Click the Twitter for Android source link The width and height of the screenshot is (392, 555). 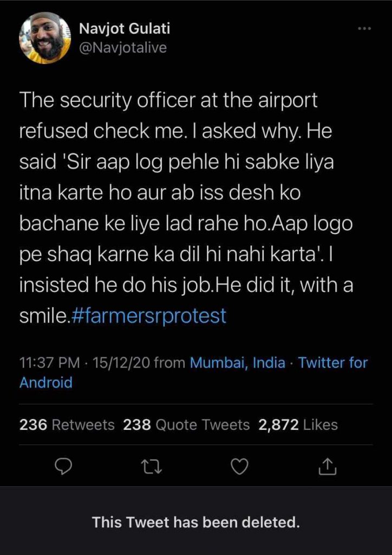[332, 363]
